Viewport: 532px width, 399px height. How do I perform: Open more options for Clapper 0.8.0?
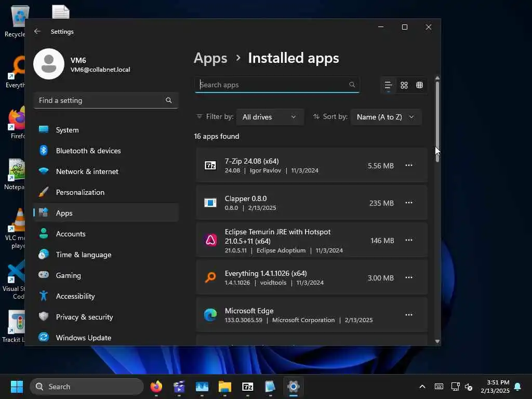(x=408, y=203)
